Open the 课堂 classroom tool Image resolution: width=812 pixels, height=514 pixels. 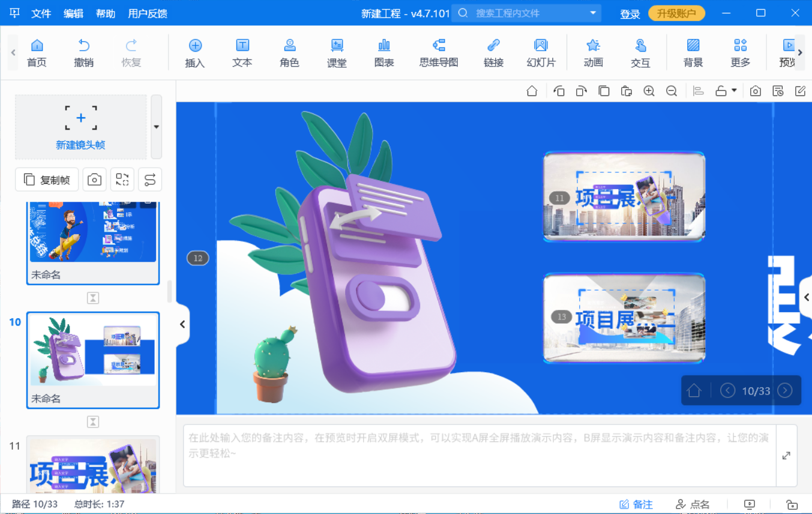pyautogui.click(x=337, y=53)
